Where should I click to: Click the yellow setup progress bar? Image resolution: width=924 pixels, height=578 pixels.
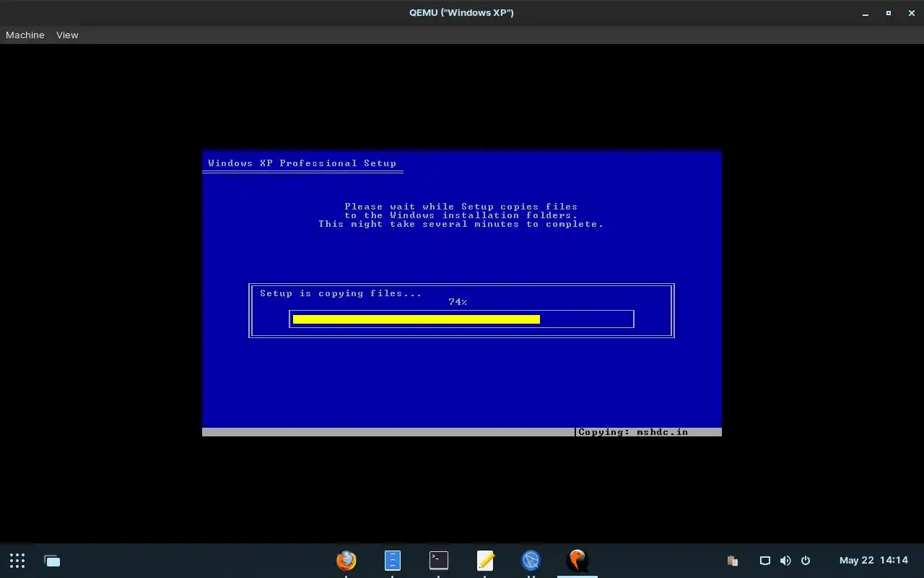[x=417, y=319]
